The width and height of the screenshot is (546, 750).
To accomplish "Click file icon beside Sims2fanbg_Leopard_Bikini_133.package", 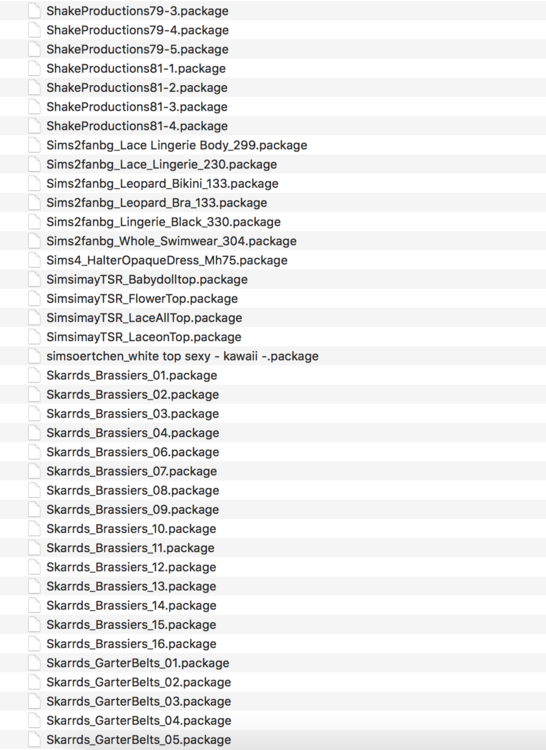I will 34,183.
